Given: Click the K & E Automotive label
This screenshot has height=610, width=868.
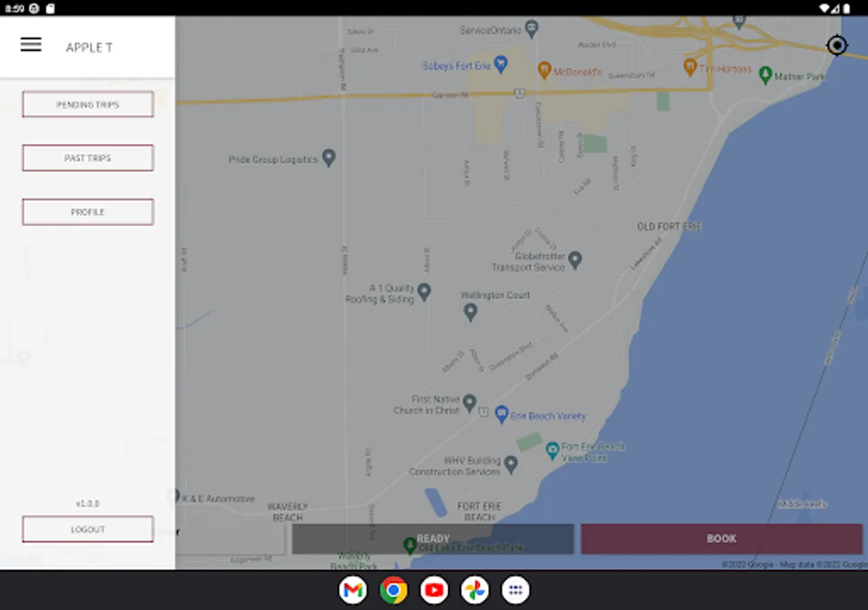Looking at the screenshot, I should click(218, 499).
